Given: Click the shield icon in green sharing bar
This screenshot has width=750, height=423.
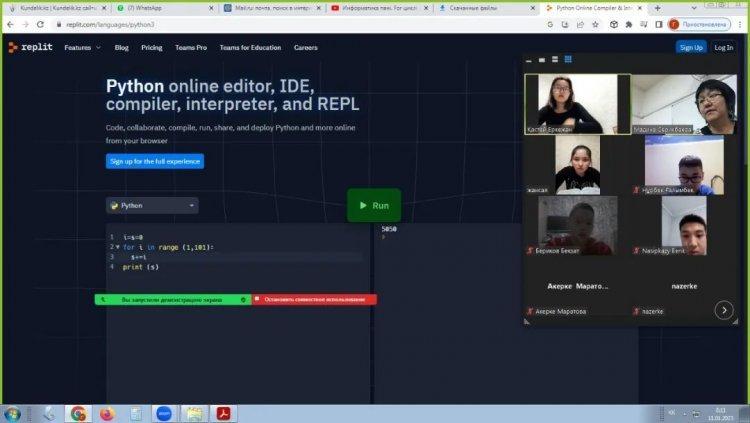Looking at the screenshot, I should 243,300.
